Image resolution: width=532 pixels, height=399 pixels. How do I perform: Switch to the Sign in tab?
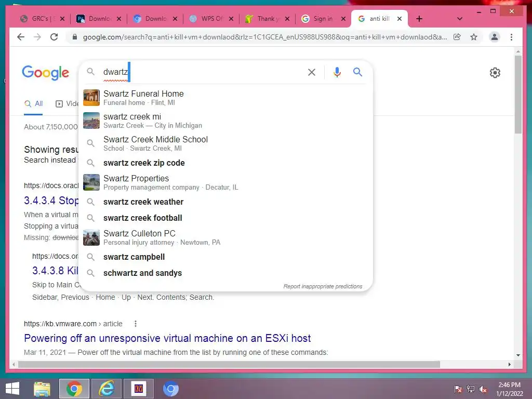pos(323,19)
